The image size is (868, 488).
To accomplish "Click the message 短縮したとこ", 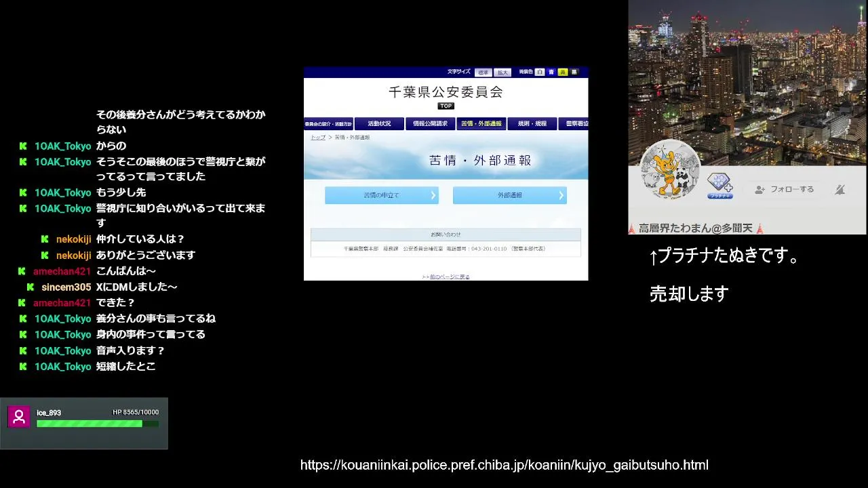I will point(125,367).
